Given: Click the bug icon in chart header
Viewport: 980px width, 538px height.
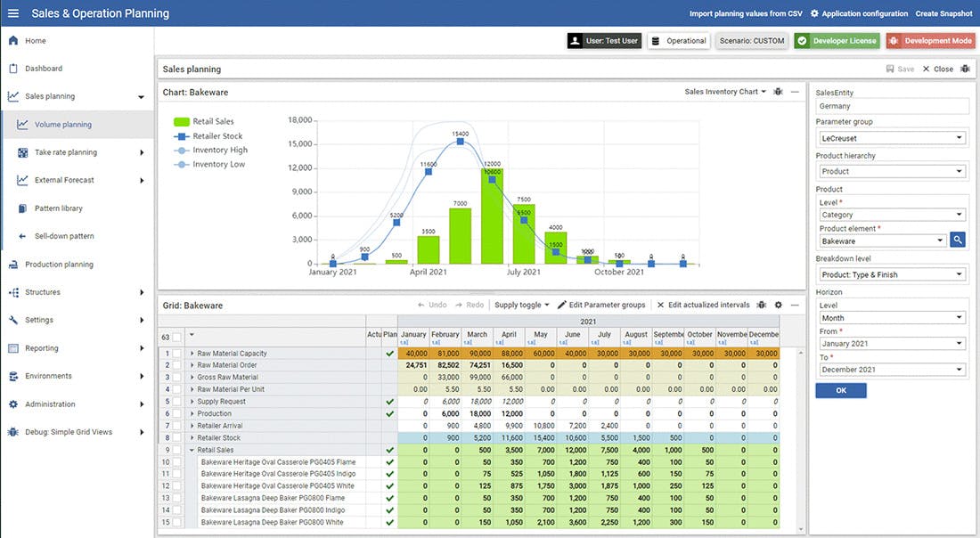Looking at the screenshot, I should (x=779, y=92).
